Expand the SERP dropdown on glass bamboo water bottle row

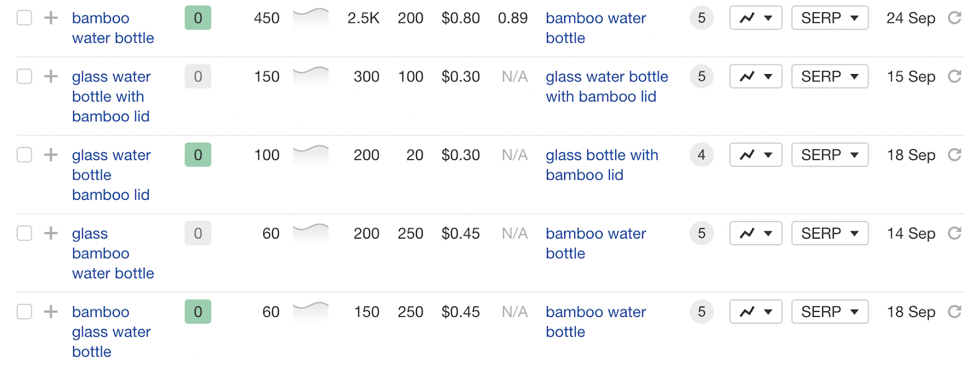tap(830, 233)
